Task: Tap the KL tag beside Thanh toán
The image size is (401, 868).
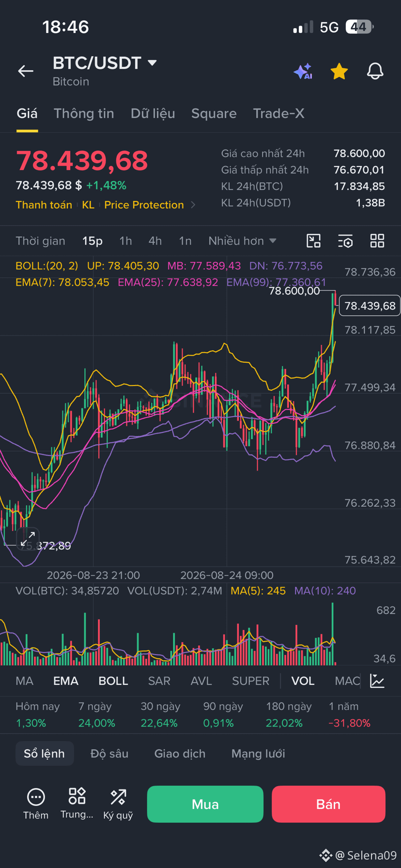Action: click(88, 205)
